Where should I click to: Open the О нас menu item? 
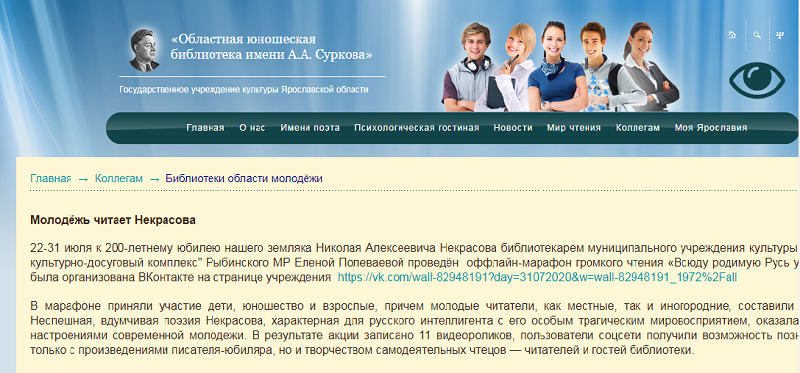pos(252,128)
